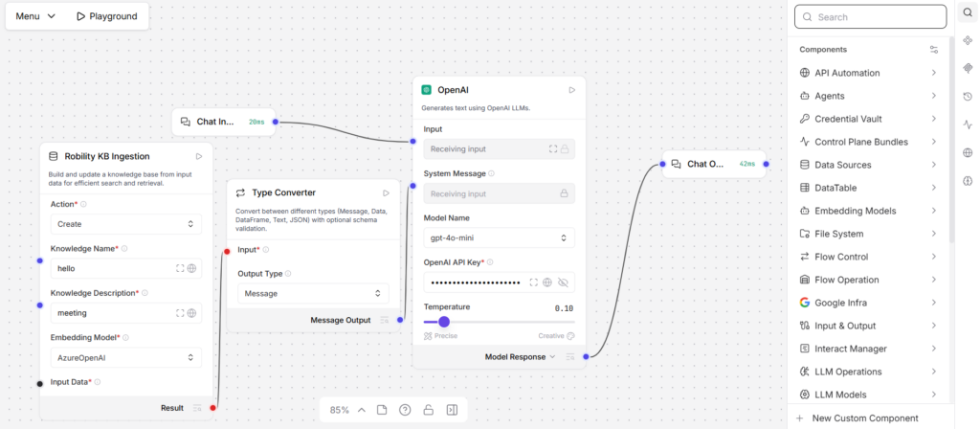
Task: Open the component filter settings icon
Action: point(934,50)
